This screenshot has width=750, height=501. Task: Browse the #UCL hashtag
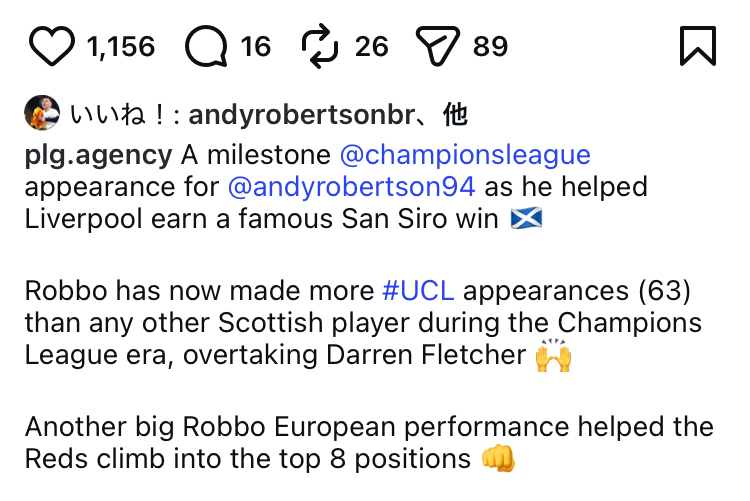tap(418, 291)
